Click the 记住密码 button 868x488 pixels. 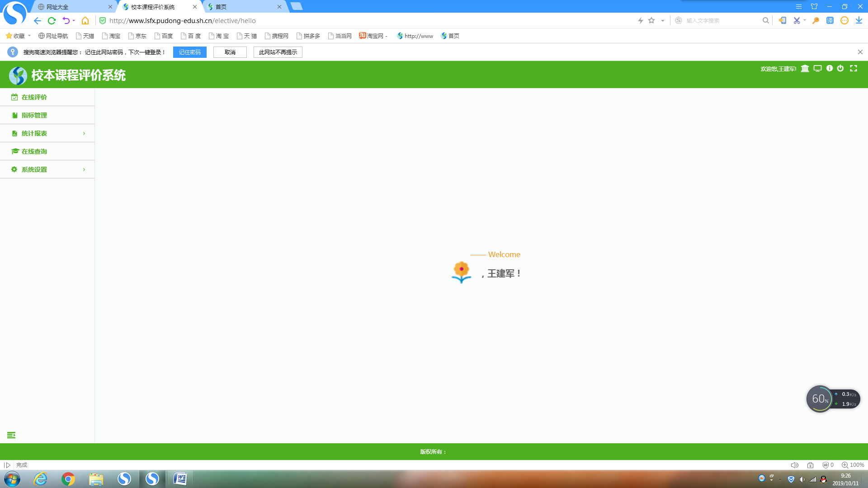[189, 52]
